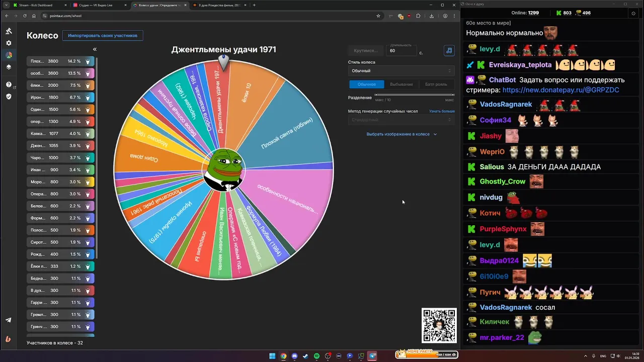This screenshot has width=644, height=362.
Task: Select Батл рояль wheel mode
Action: (436, 84)
